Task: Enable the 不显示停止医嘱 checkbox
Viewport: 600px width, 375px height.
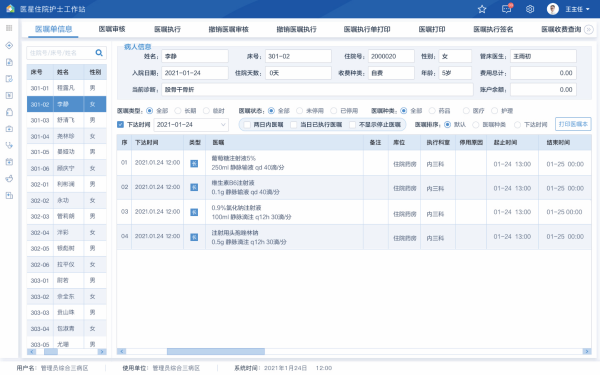Action: pyautogui.click(x=352, y=125)
